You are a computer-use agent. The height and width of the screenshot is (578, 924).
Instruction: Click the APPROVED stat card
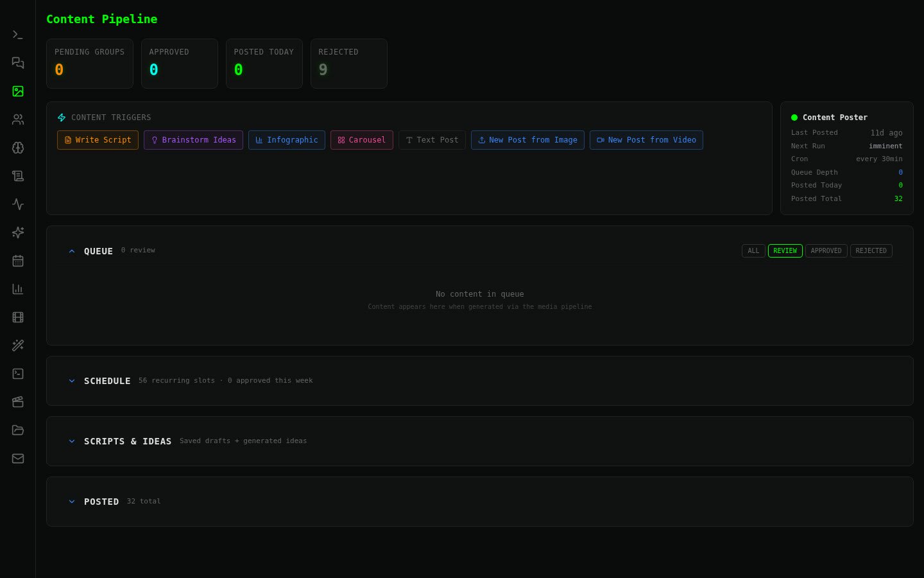point(180,64)
